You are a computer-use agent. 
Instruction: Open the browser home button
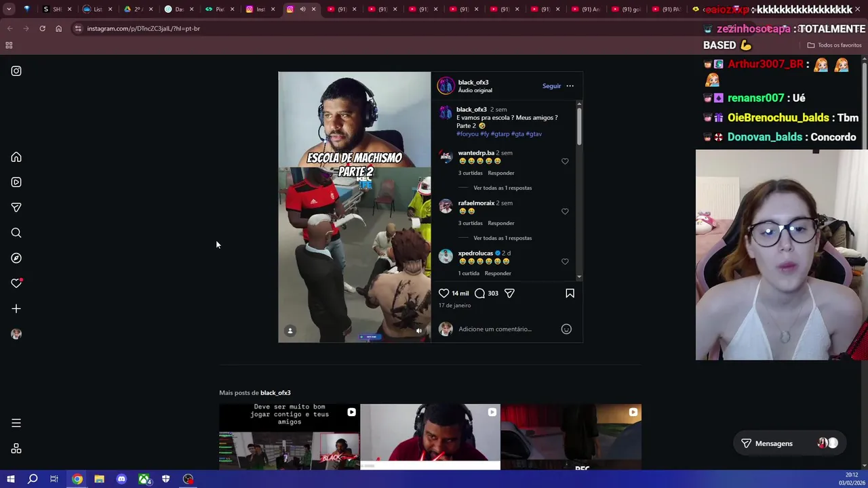click(58, 28)
